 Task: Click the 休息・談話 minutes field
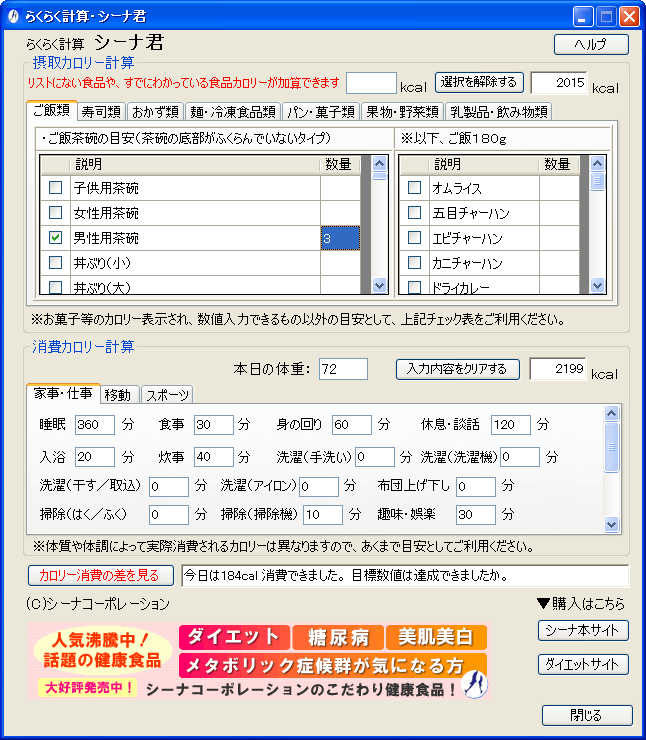click(x=511, y=425)
